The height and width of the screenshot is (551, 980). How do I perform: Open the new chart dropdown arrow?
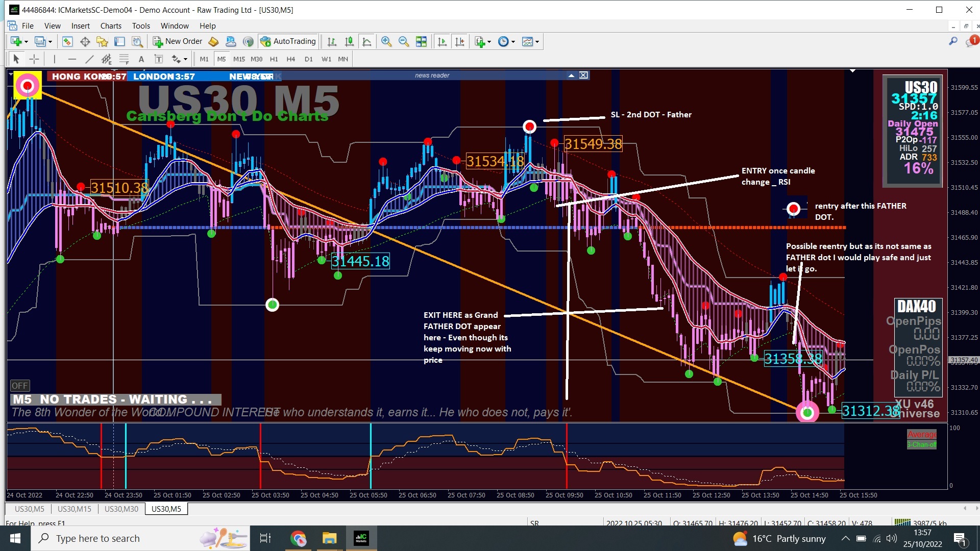(x=26, y=41)
